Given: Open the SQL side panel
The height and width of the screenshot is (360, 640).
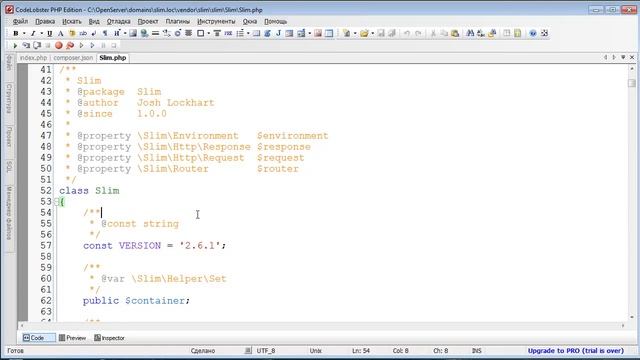Looking at the screenshot, I should point(9,167).
